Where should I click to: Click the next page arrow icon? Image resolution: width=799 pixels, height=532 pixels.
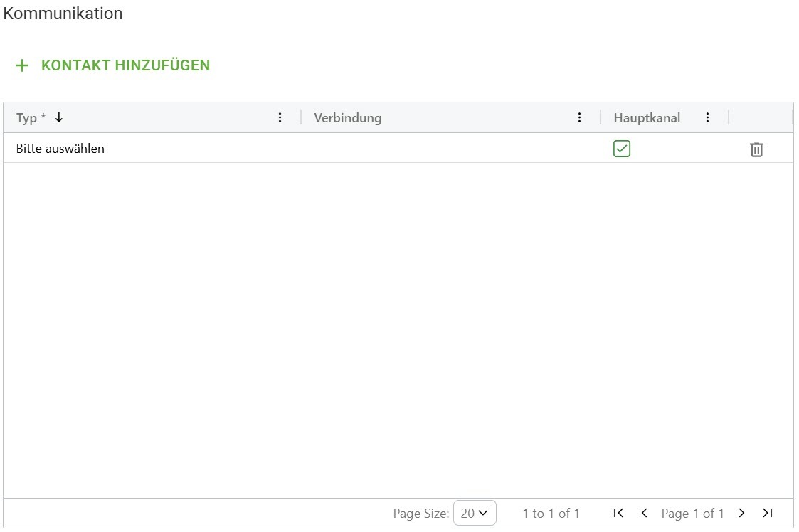741,513
